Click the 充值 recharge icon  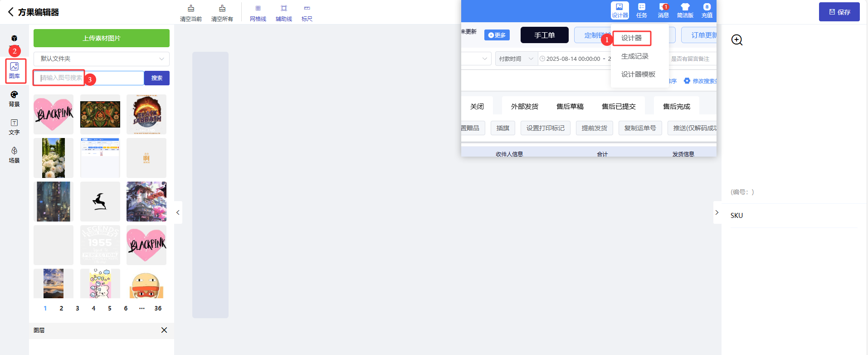(x=707, y=10)
